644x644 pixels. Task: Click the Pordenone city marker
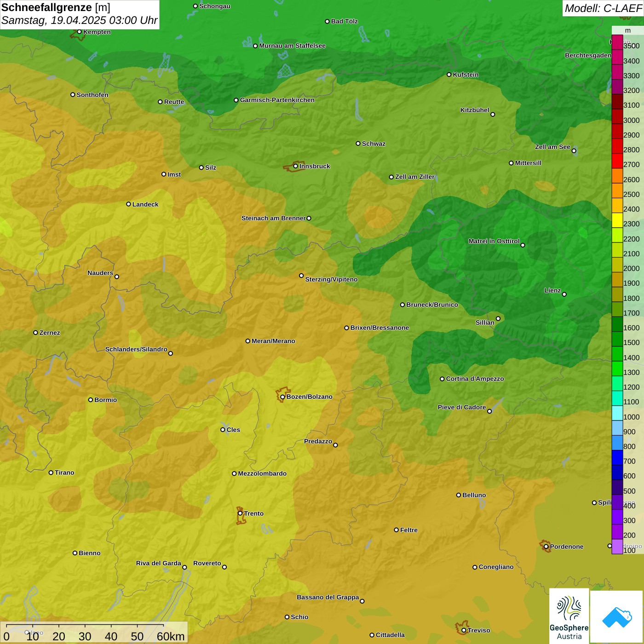pos(546,546)
